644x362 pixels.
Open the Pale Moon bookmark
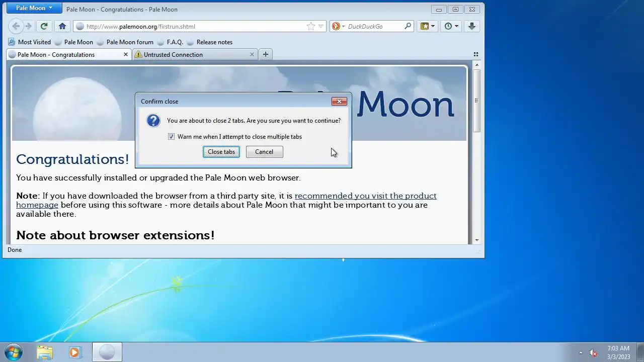click(x=74, y=42)
